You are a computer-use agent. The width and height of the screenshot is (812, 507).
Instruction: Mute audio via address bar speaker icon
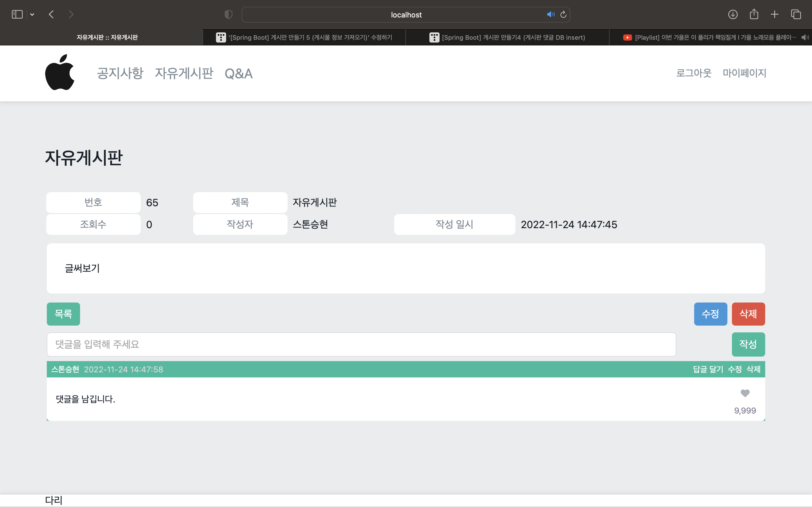coord(550,14)
